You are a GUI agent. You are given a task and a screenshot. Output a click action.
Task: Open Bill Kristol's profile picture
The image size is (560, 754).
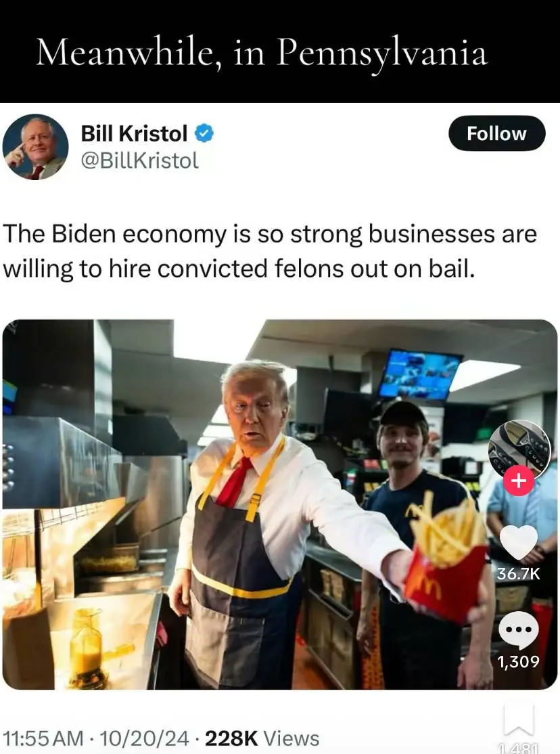click(36, 147)
